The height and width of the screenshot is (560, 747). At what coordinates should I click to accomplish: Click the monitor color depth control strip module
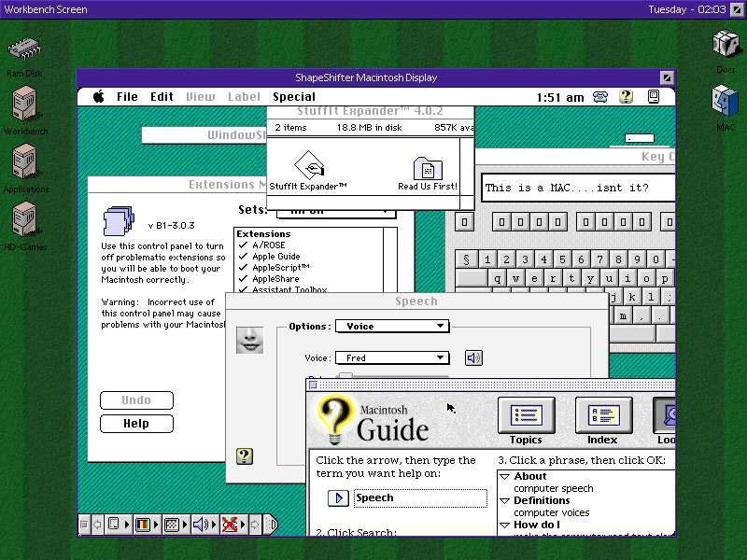(x=143, y=525)
